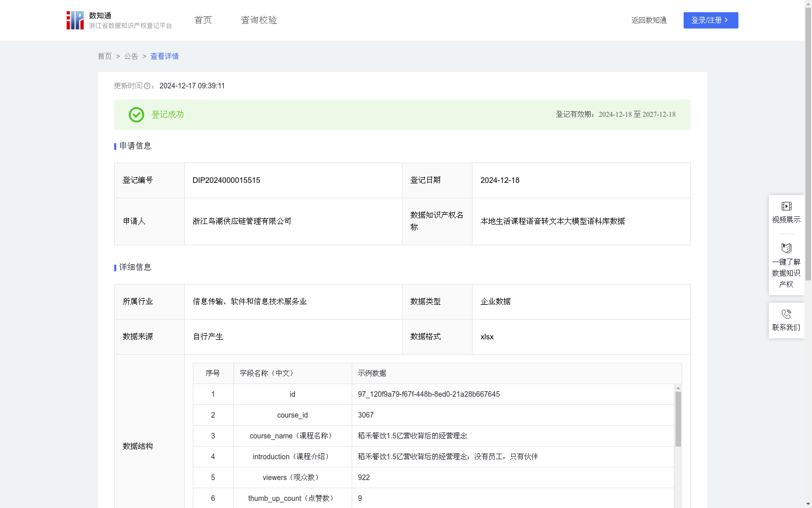
Task: Click the 序号 column header
Action: (x=213, y=373)
